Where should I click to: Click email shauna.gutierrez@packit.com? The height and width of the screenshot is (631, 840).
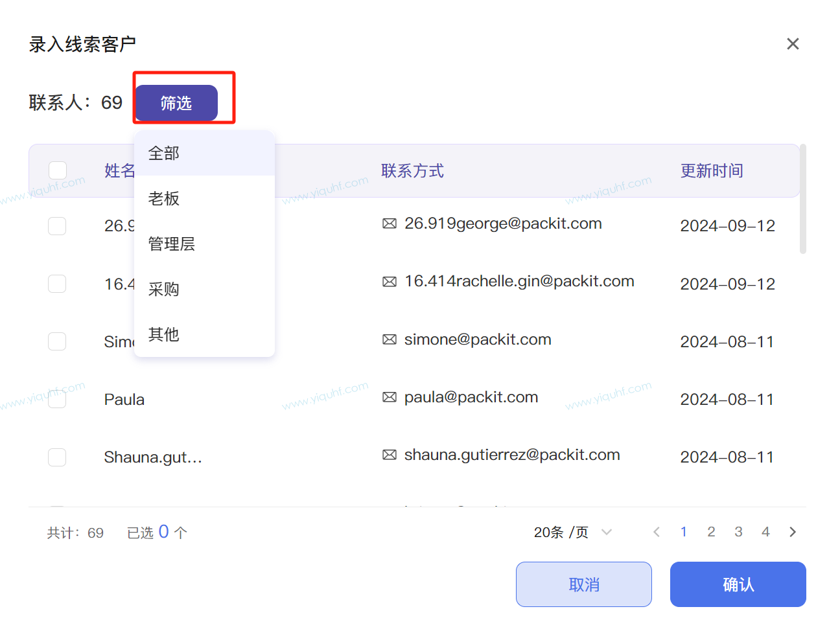512,455
